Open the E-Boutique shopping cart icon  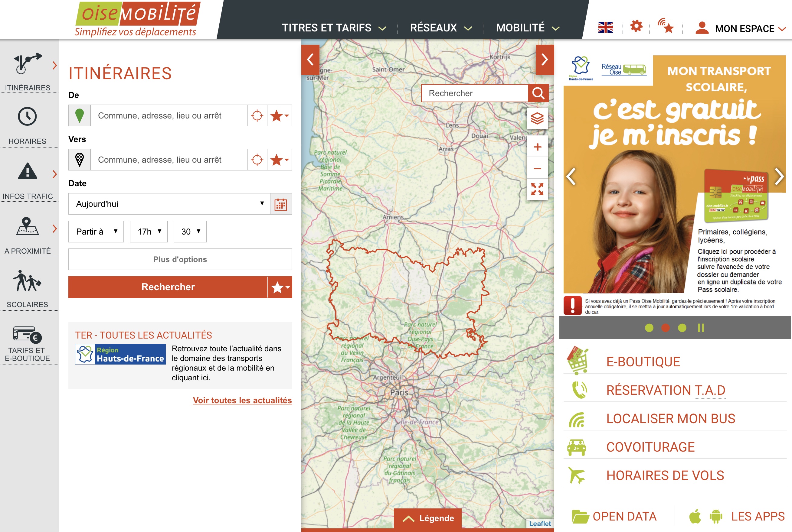[578, 361]
